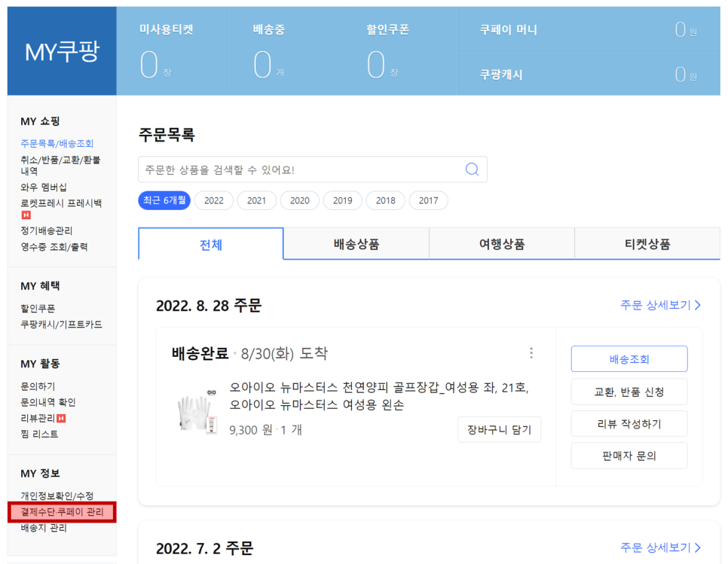The height and width of the screenshot is (564, 728).
Task: Click the 배송중 count in header
Action: click(262, 65)
